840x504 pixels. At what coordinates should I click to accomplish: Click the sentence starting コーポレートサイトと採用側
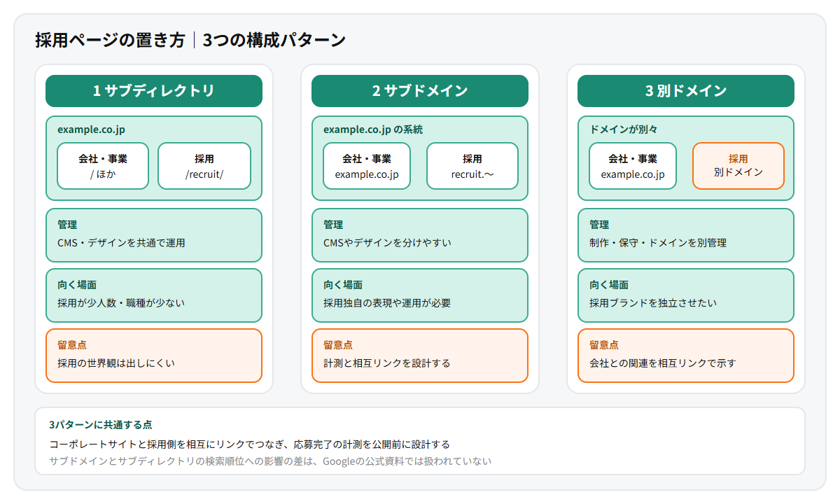point(249,444)
